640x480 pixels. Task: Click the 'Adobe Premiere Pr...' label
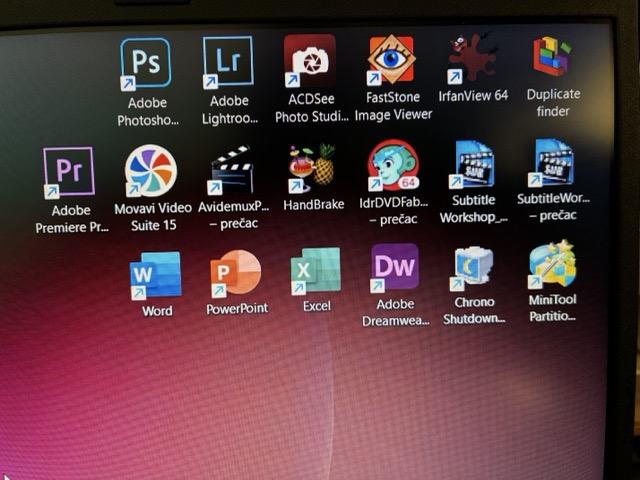pyautogui.click(x=72, y=219)
